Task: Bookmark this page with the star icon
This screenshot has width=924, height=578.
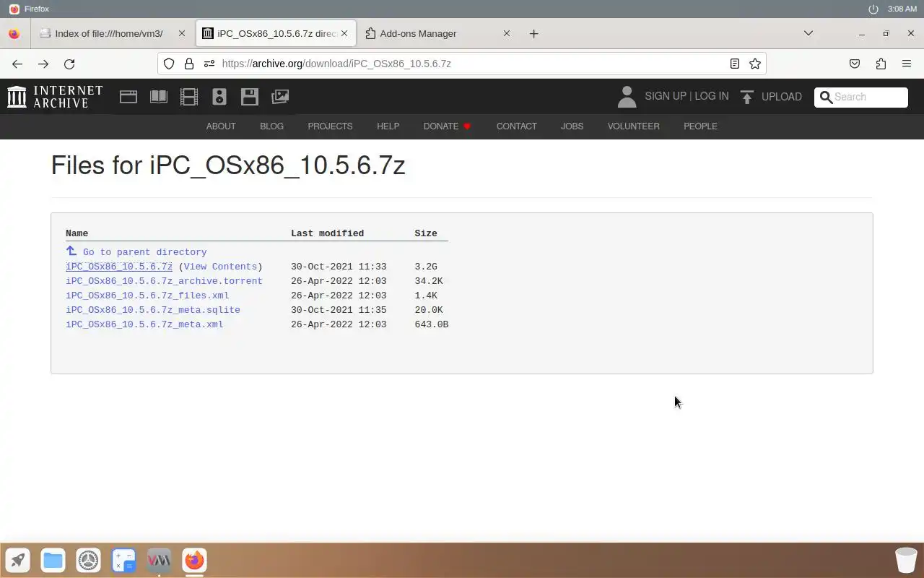Action: coord(755,64)
